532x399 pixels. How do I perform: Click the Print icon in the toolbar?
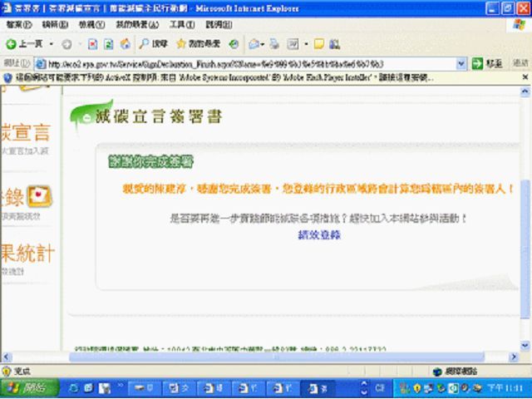pyautogui.click(x=276, y=43)
